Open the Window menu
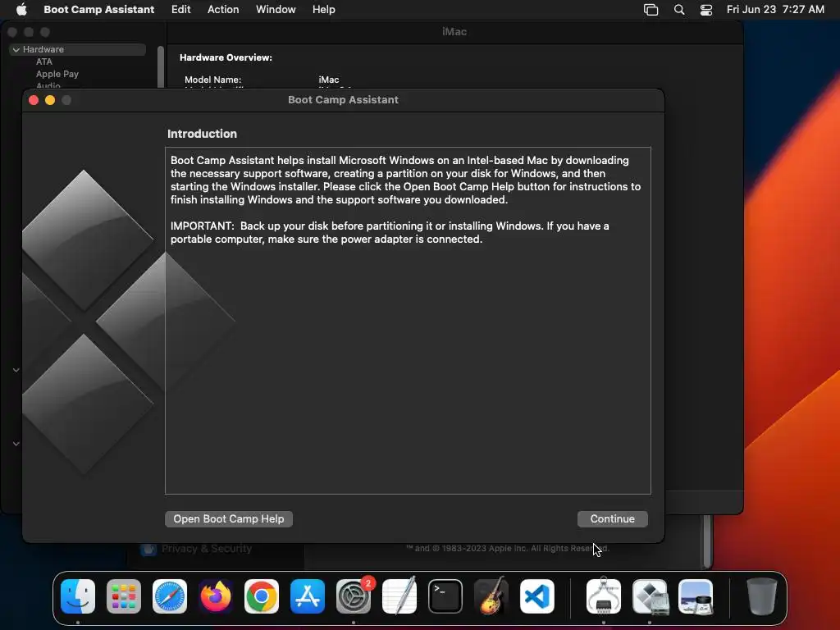This screenshot has height=630, width=840. tap(276, 9)
